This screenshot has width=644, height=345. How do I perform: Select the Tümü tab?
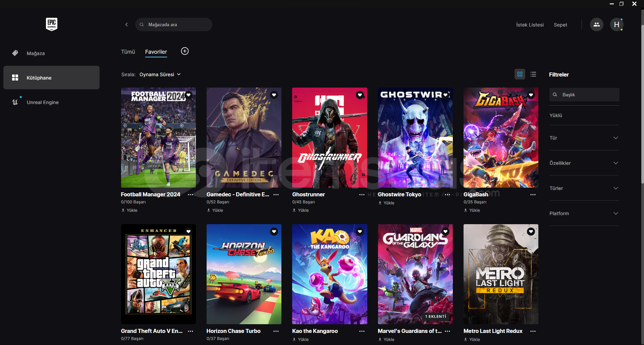pos(128,52)
